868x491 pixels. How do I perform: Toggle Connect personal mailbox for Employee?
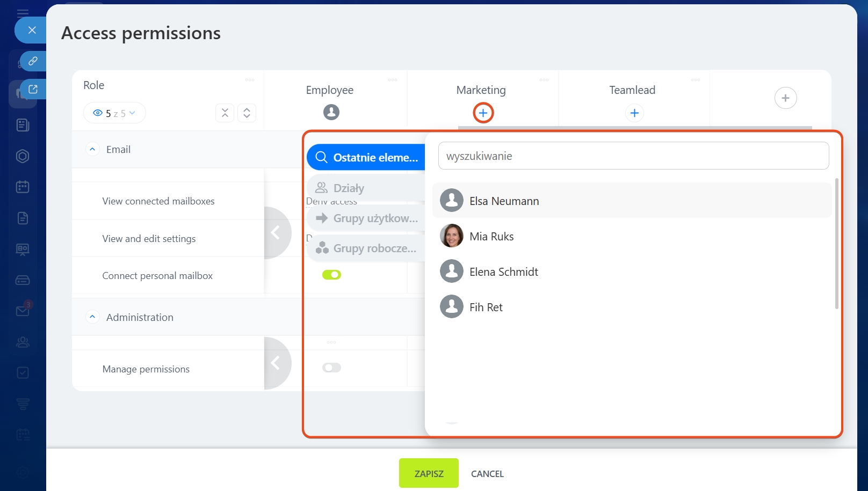click(331, 275)
